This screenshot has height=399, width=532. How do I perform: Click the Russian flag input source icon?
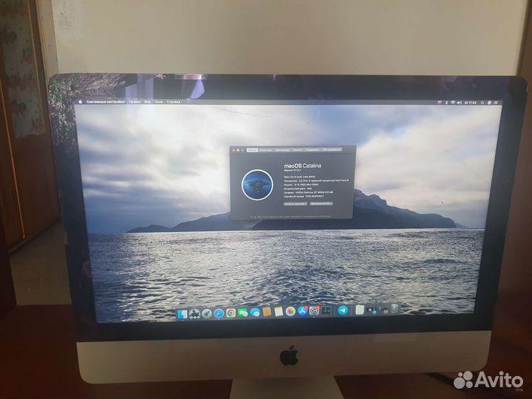tap(440, 103)
